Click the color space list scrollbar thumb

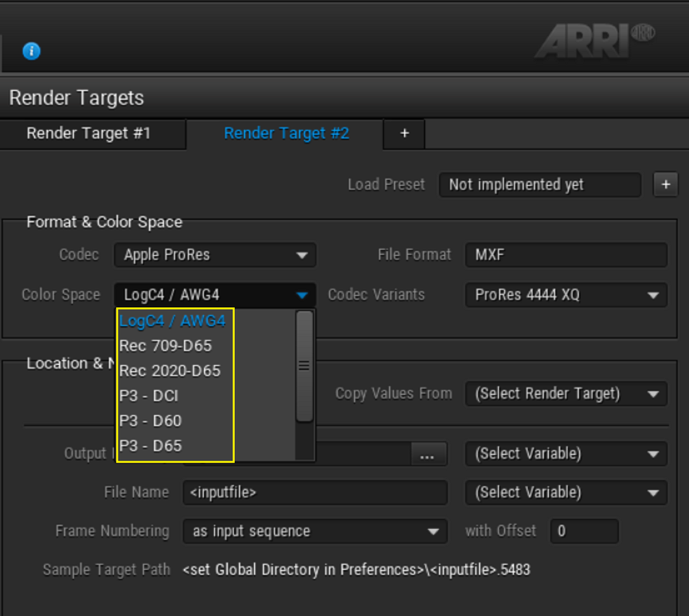[304, 366]
